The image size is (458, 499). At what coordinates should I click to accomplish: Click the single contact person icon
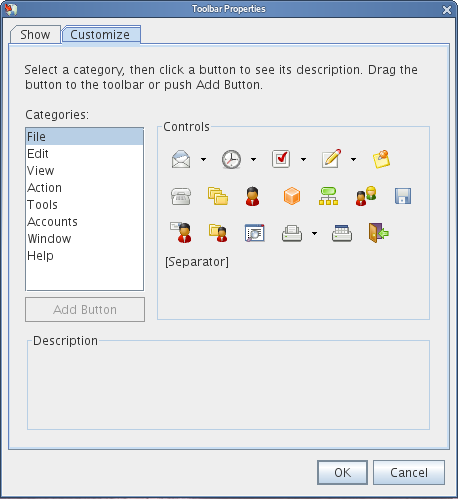click(x=252, y=196)
